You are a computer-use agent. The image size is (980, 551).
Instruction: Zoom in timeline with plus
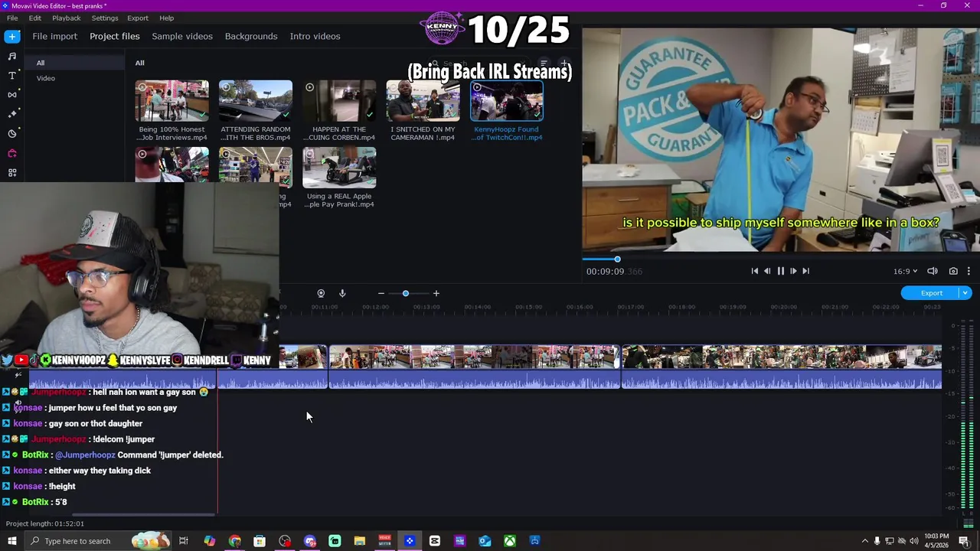(x=436, y=293)
